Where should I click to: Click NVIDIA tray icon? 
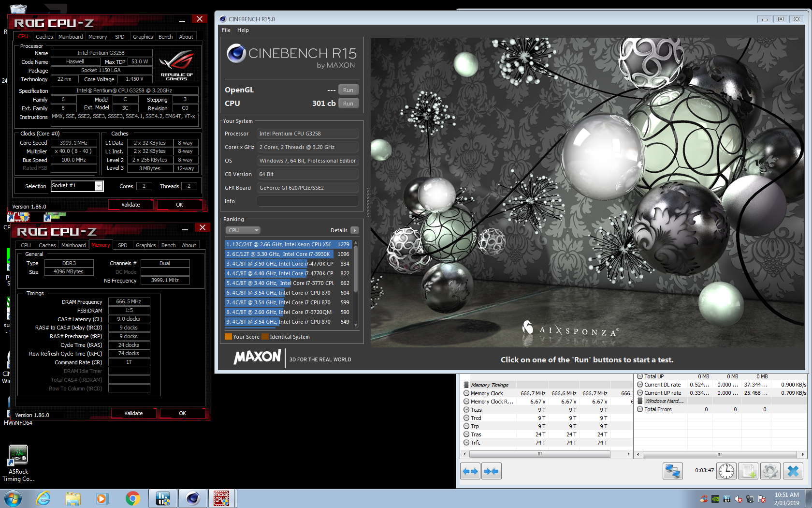pos(715,499)
